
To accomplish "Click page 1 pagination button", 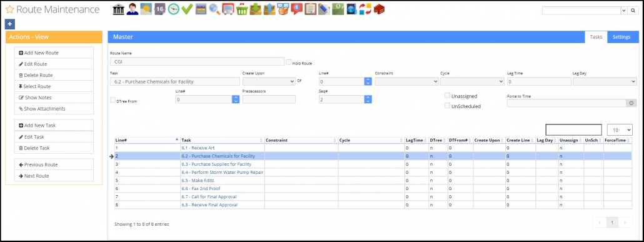I will click(612, 223).
